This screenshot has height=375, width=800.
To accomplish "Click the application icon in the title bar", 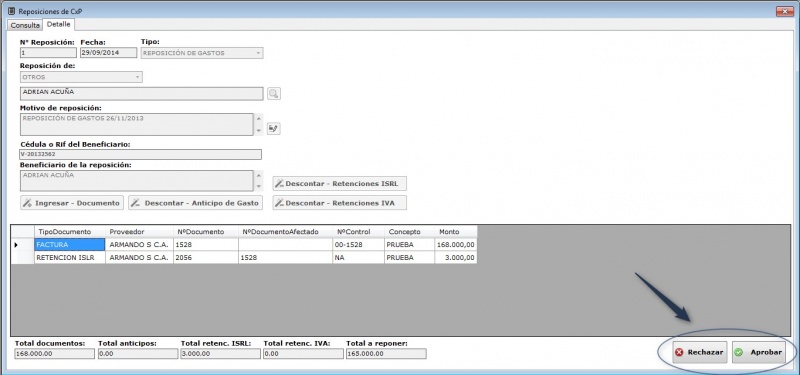I will point(11,10).
